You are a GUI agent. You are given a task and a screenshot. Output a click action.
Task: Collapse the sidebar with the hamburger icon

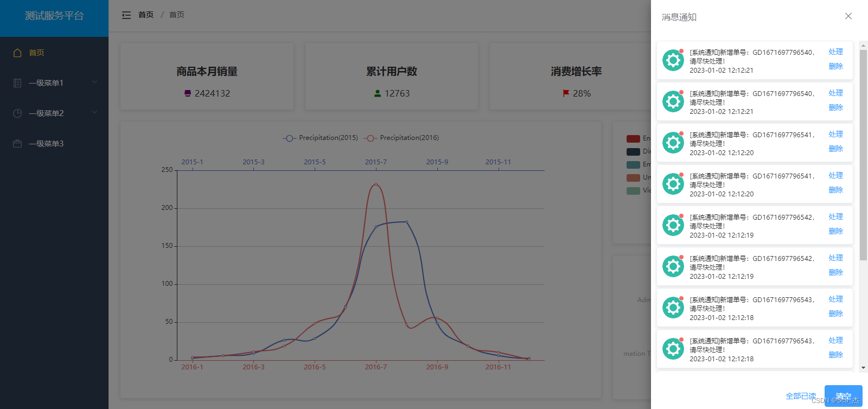coord(126,15)
